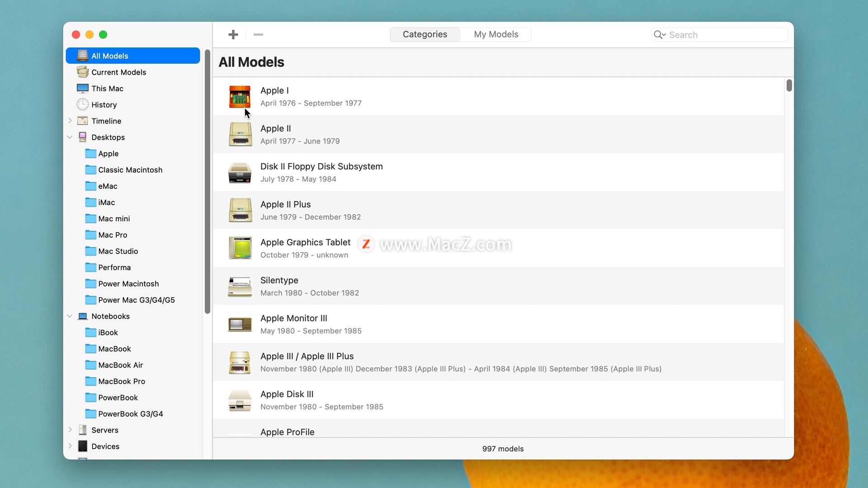
Task: Click the Mac Studio folder icon
Action: click(x=90, y=251)
